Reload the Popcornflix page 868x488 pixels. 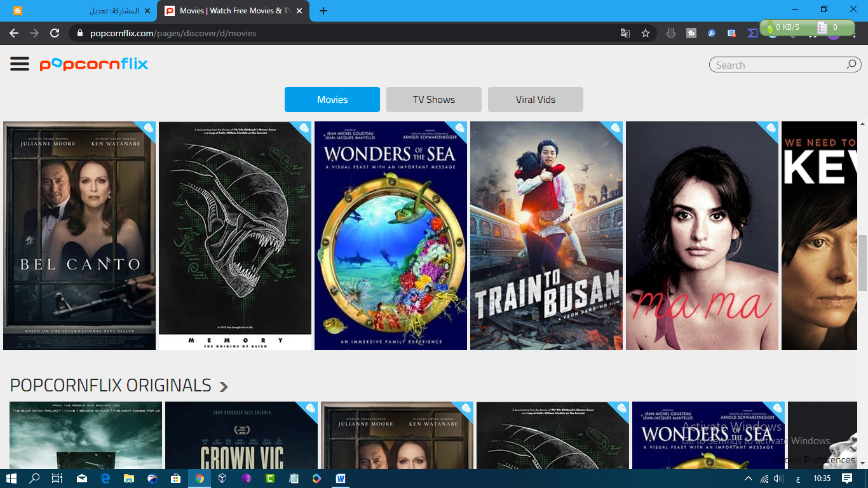(55, 33)
